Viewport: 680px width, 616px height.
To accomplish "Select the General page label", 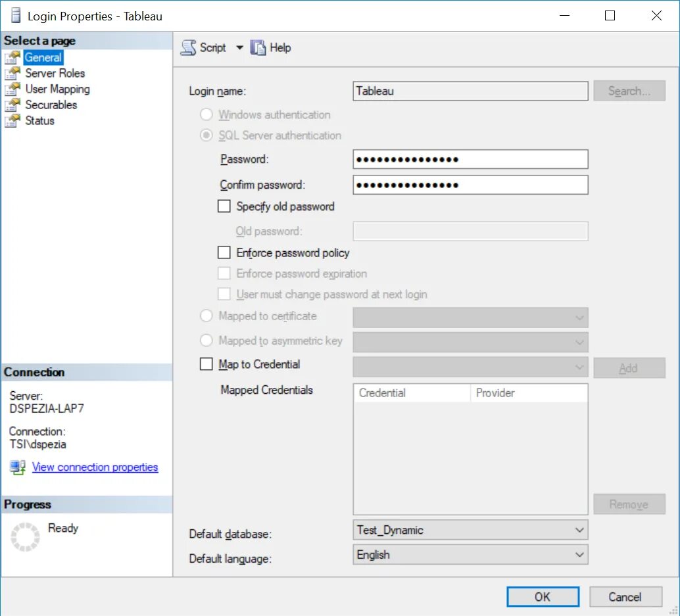I will tap(43, 57).
